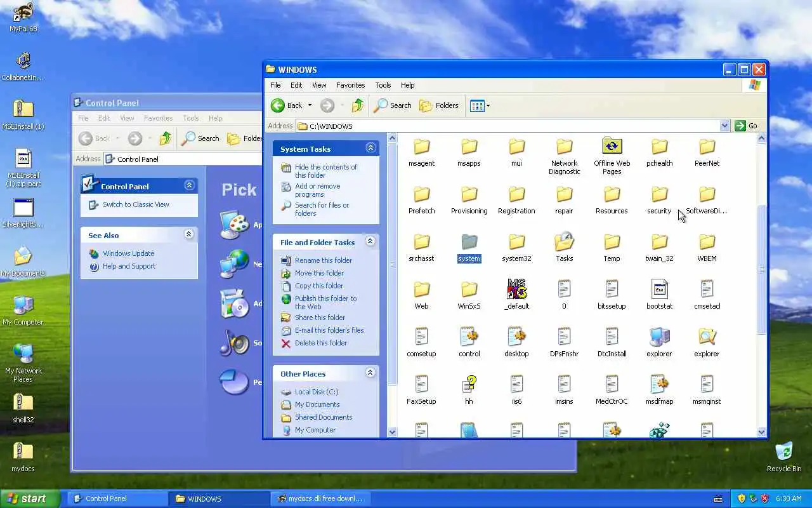Open Tools menu in WINDOWS window

tap(383, 85)
